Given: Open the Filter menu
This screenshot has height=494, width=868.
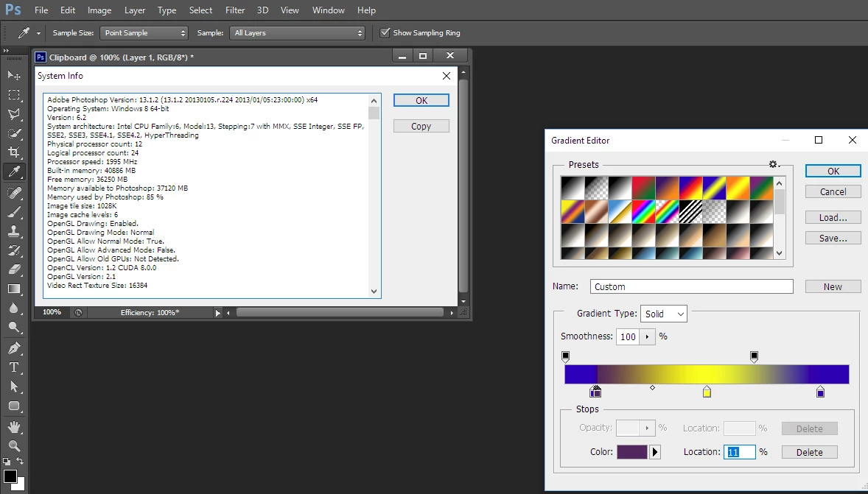Looking at the screenshot, I should coord(235,10).
